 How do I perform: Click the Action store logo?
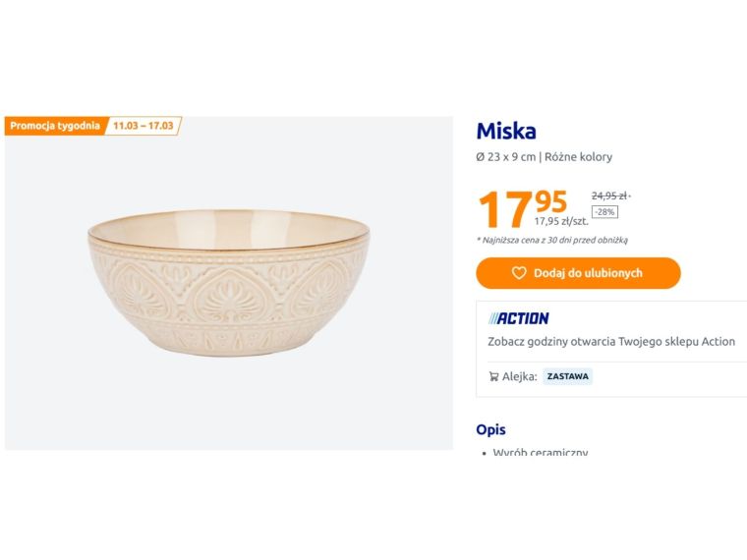pos(519,318)
